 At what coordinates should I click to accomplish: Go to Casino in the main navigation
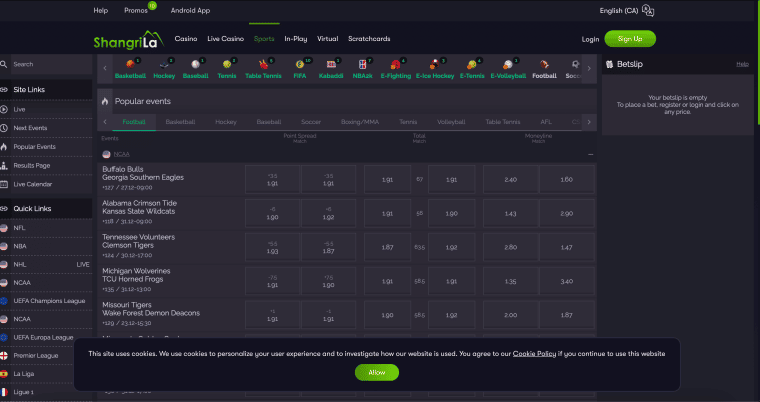point(186,39)
